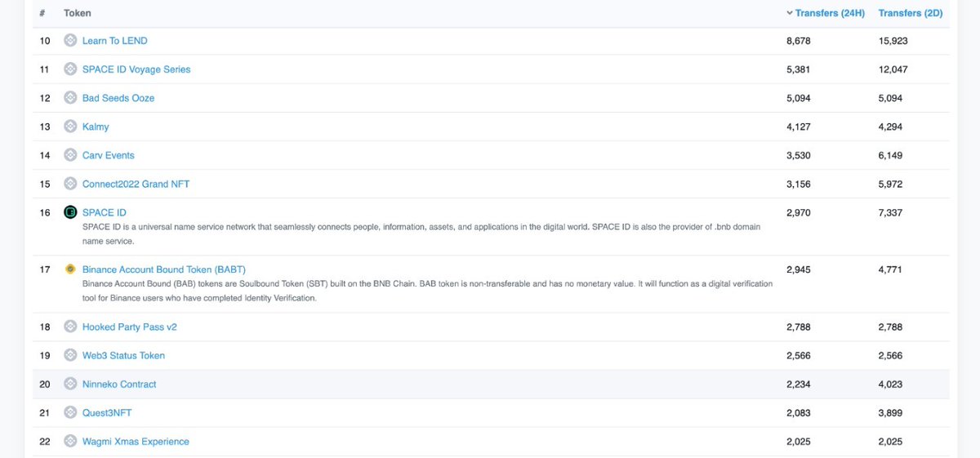Click the Hooked Party Pass v2 token icon
The image size is (980, 458).
pos(70,327)
